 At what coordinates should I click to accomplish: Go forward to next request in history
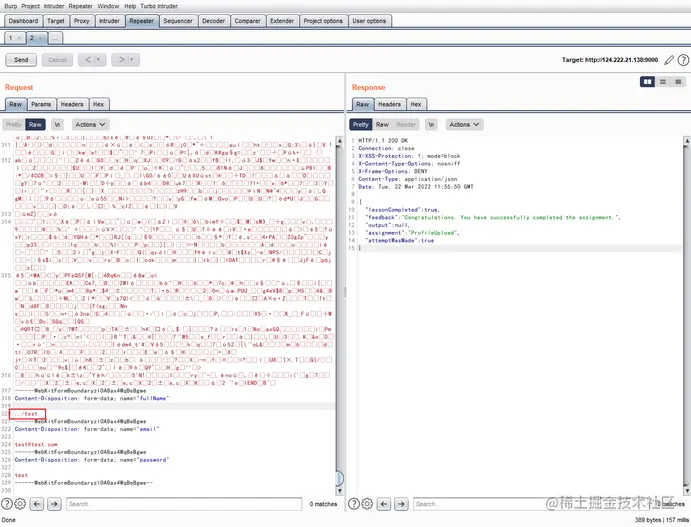(x=120, y=60)
